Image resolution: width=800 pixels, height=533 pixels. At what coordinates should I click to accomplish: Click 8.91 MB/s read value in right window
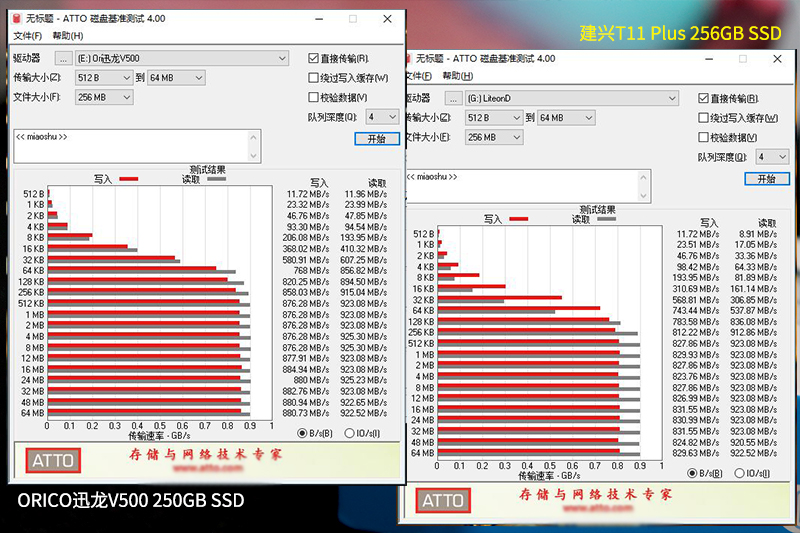point(758,234)
